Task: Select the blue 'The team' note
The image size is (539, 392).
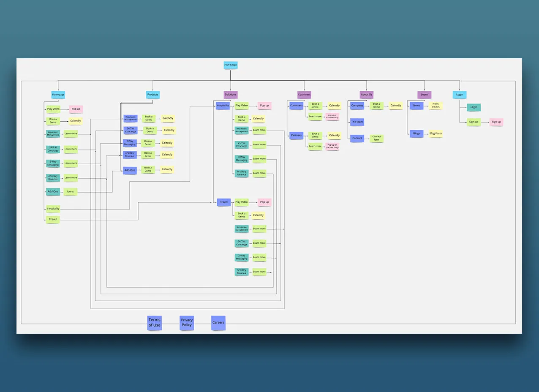Action: point(357,122)
